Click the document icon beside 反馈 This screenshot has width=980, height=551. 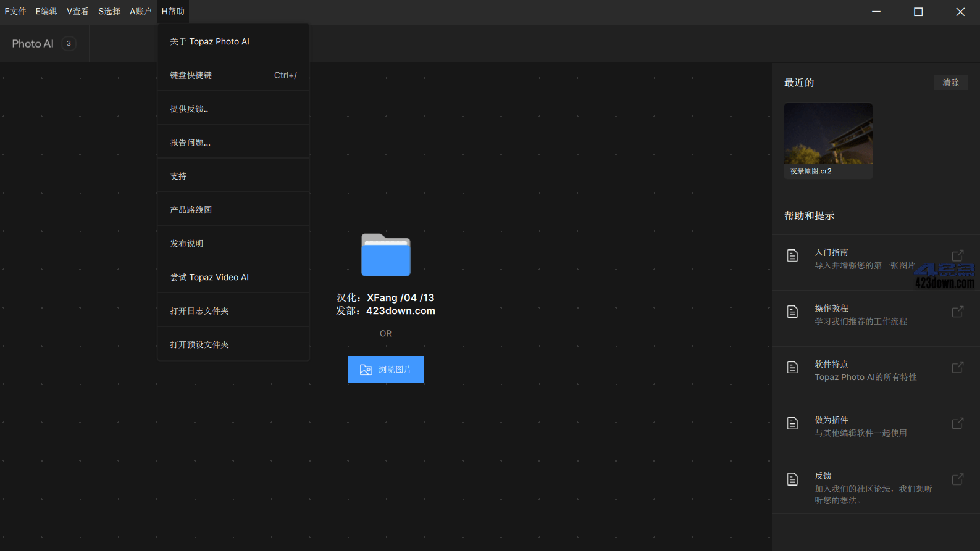click(x=792, y=479)
